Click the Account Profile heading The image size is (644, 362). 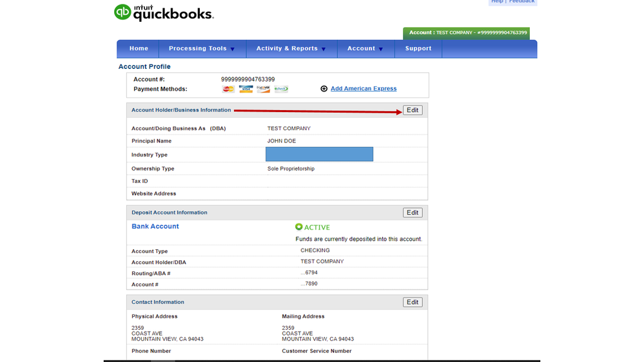(x=144, y=66)
